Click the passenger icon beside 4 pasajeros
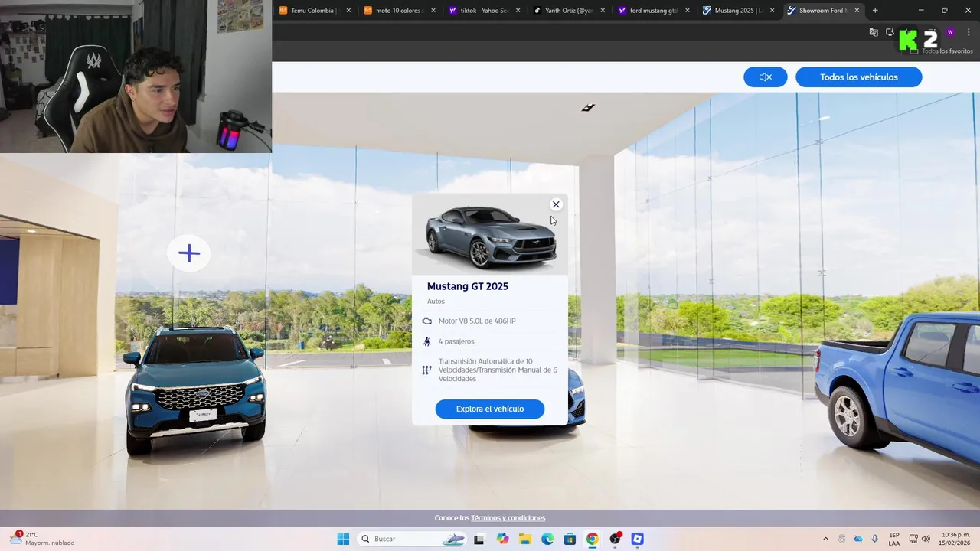The image size is (980, 551). pyautogui.click(x=426, y=341)
